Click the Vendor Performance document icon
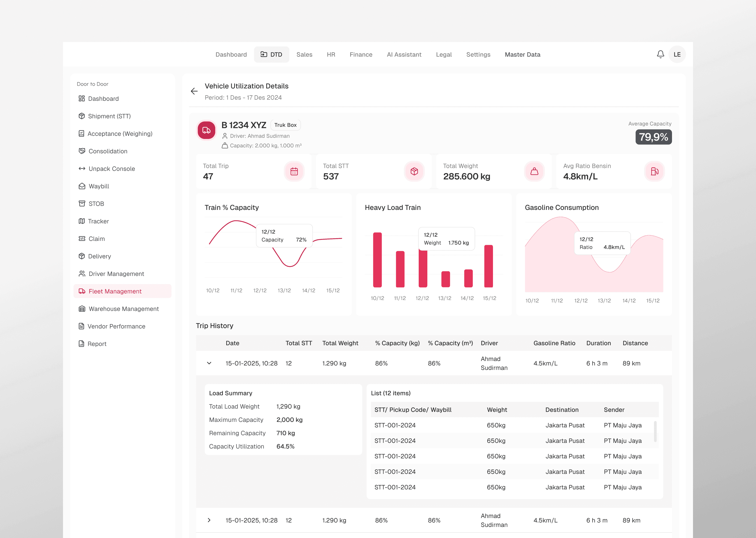The width and height of the screenshot is (756, 538). (x=81, y=326)
